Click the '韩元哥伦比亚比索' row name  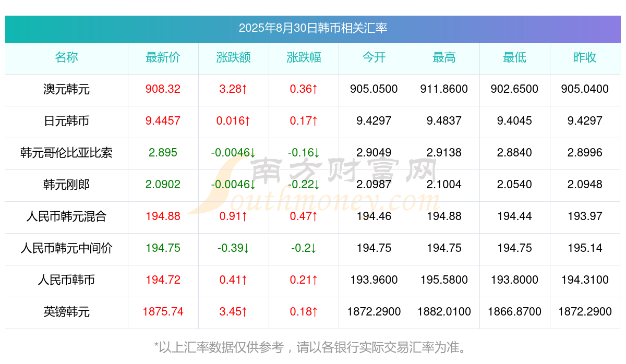(66, 153)
